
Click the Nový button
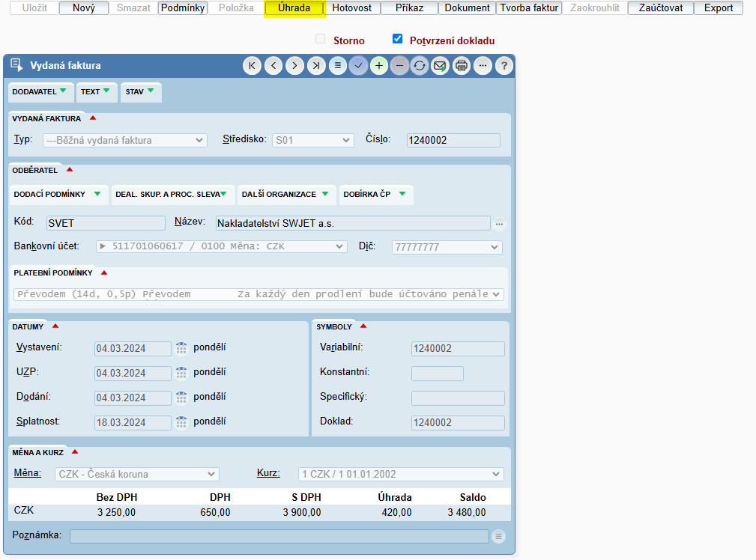coord(84,7)
